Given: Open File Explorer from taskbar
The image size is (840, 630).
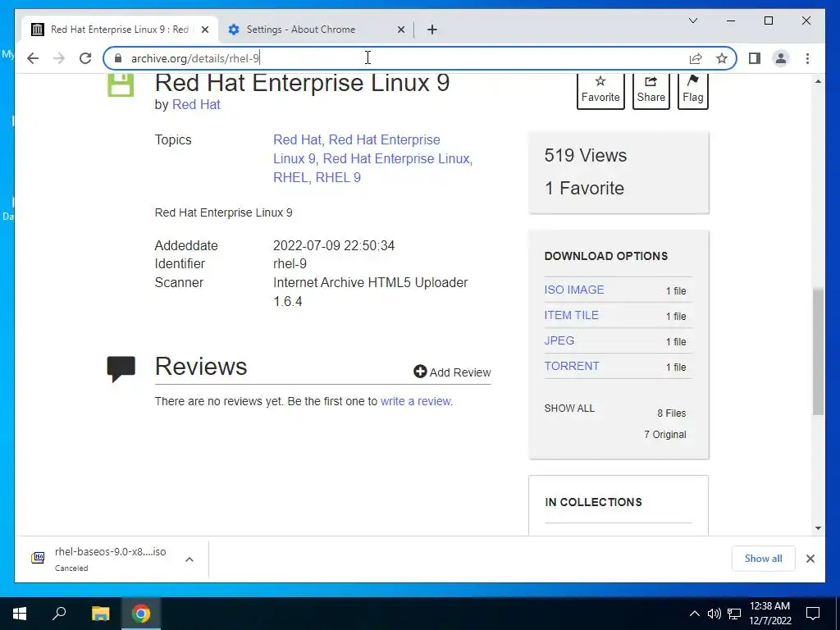Looking at the screenshot, I should (x=100, y=614).
